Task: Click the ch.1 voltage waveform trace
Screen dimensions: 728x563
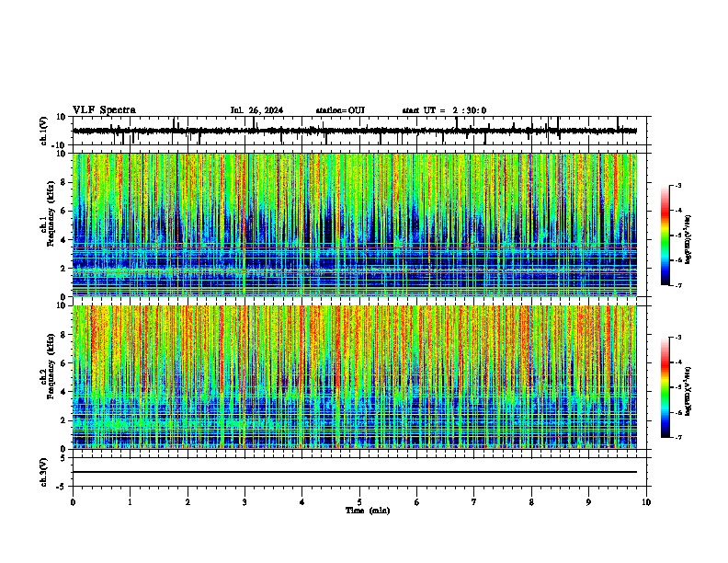Action: click(x=355, y=131)
